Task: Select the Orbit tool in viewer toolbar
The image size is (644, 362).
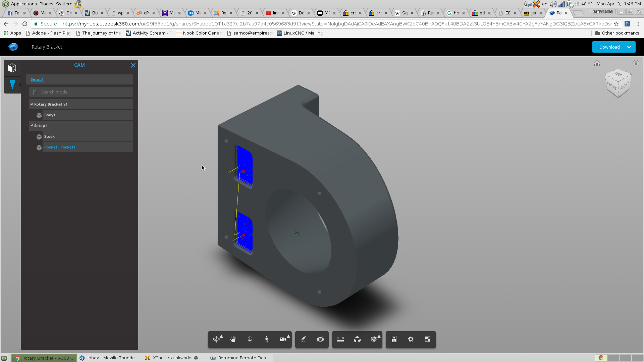Action: pyautogui.click(x=216, y=339)
